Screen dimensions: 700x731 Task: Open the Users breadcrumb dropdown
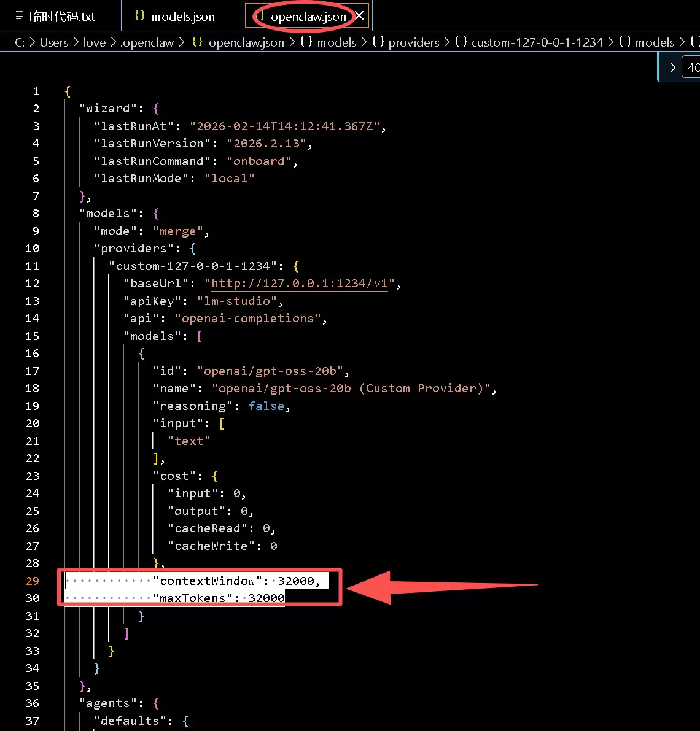click(54, 42)
